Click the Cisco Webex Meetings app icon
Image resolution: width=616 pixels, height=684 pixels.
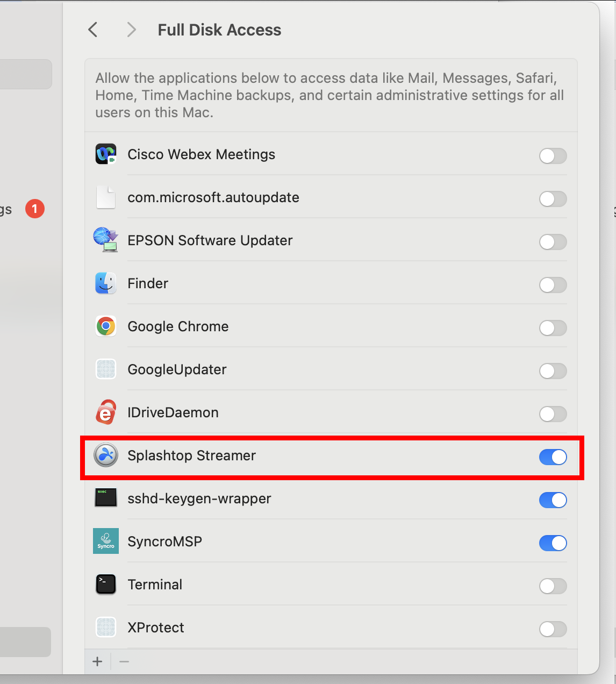[x=106, y=154]
